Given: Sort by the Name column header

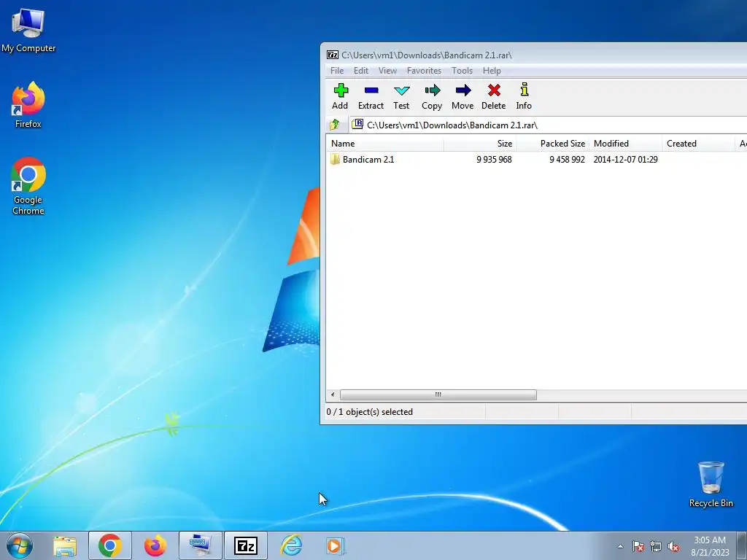Looking at the screenshot, I should point(385,144).
